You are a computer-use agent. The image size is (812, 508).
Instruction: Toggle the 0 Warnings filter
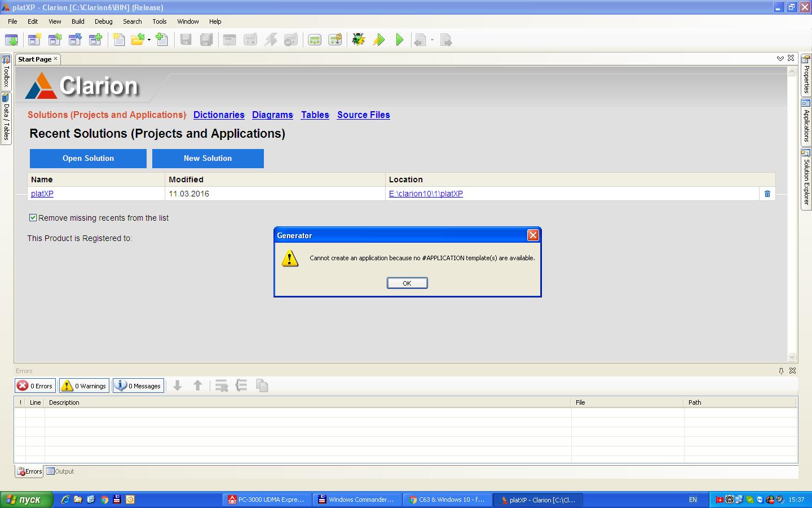pos(84,386)
